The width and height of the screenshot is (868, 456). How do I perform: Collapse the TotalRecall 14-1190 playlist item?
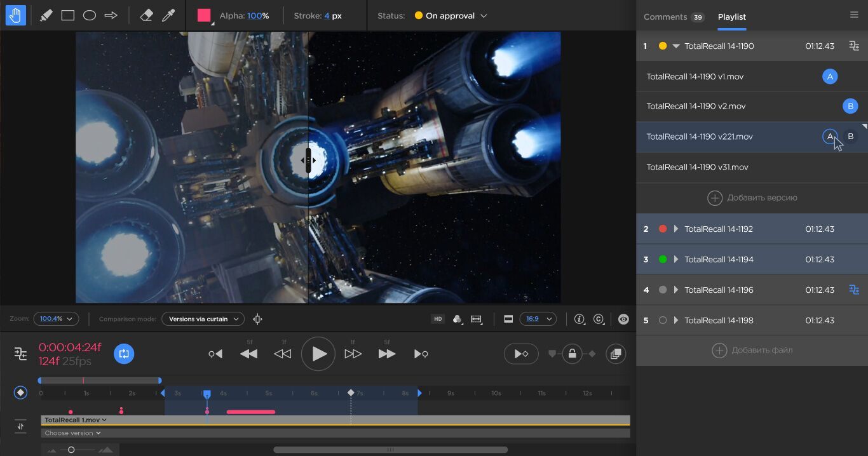pos(676,46)
